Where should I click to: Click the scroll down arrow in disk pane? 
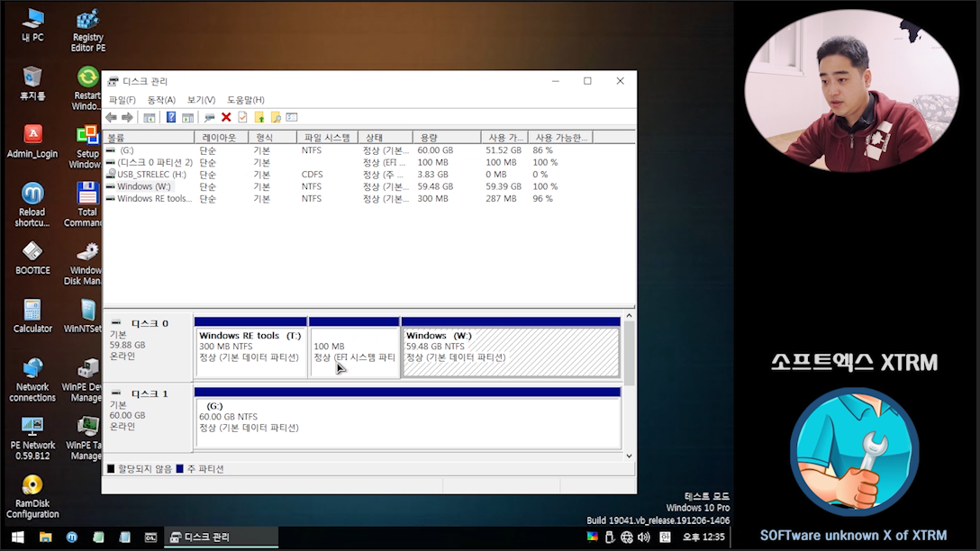click(629, 456)
